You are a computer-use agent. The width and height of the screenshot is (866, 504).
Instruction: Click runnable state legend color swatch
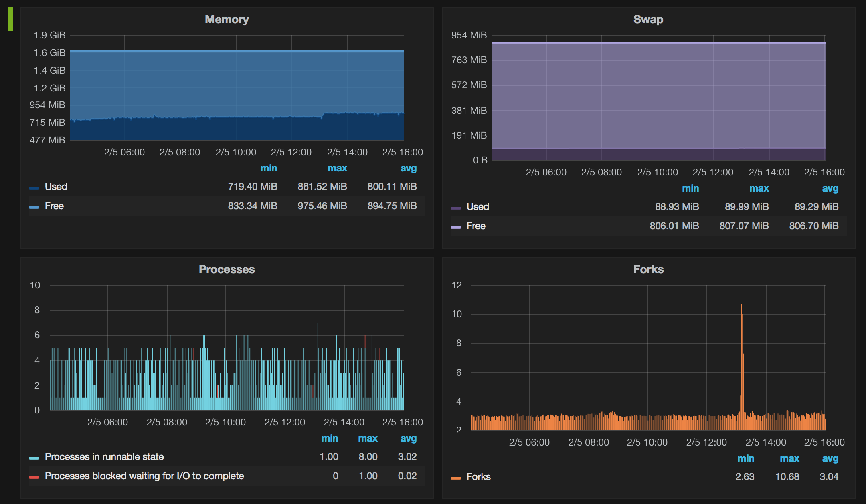[x=34, y=458]
